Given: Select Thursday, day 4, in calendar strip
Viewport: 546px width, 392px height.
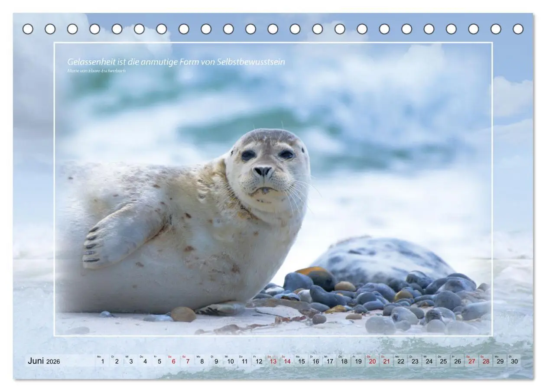Looking at the screenshot, I should (145, 361).
